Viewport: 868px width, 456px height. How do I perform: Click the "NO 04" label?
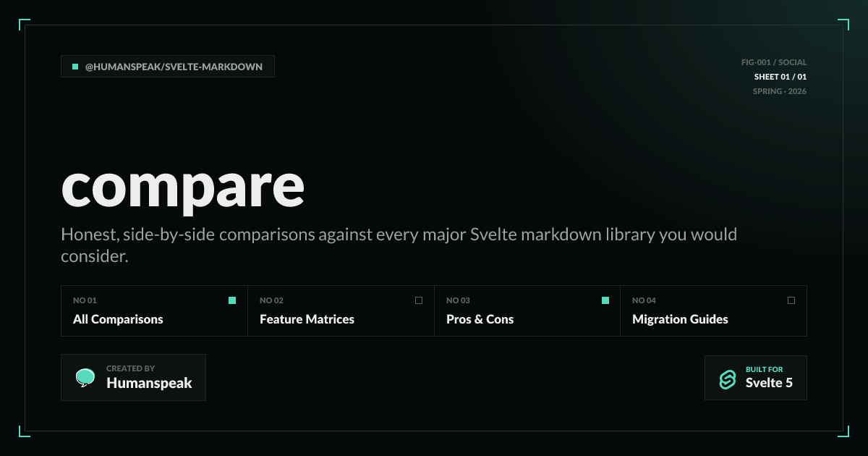tap(644, 300)
